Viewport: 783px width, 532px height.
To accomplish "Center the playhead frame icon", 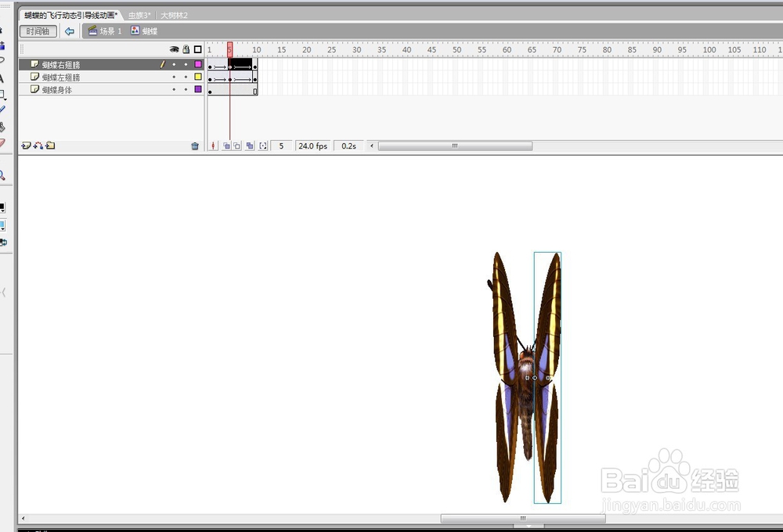I will pos(213,146).
